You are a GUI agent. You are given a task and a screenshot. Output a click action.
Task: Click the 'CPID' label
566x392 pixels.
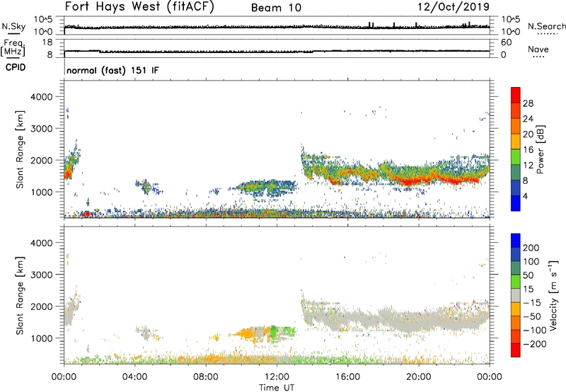point(16,67)
